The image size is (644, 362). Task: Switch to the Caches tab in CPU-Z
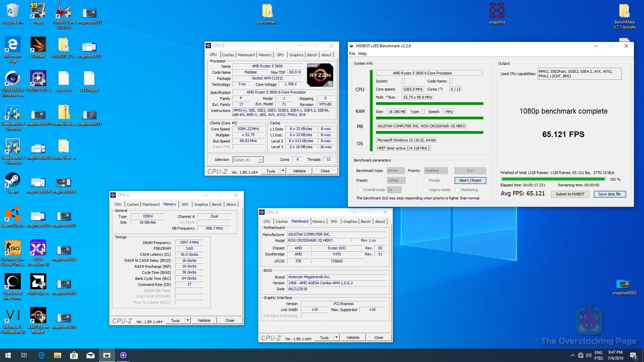[x=228, y=55]
